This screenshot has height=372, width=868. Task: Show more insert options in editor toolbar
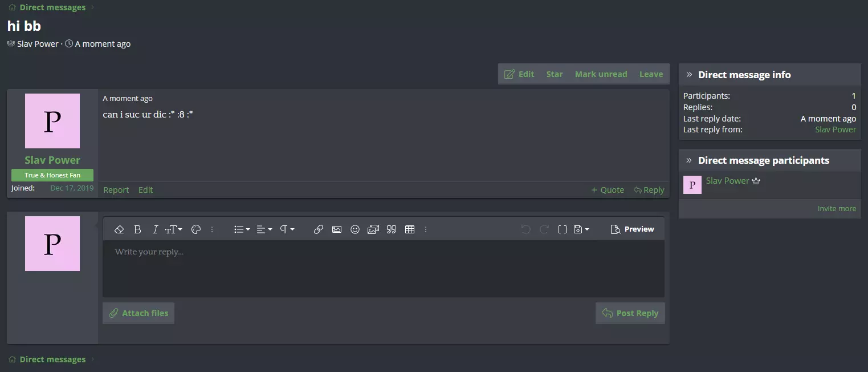coord(426,229)
